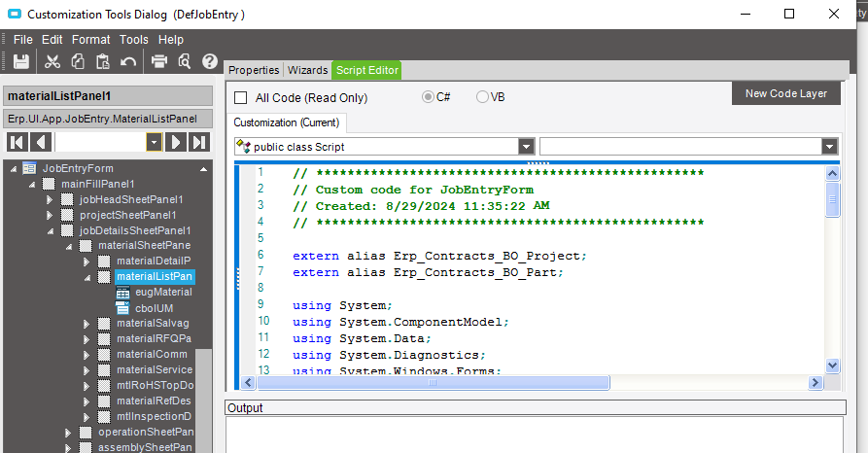The width and height of the screenshot is (868, 453).
Task: Select the assemblySheetPan tree item
Action: (x=145, y=447)
